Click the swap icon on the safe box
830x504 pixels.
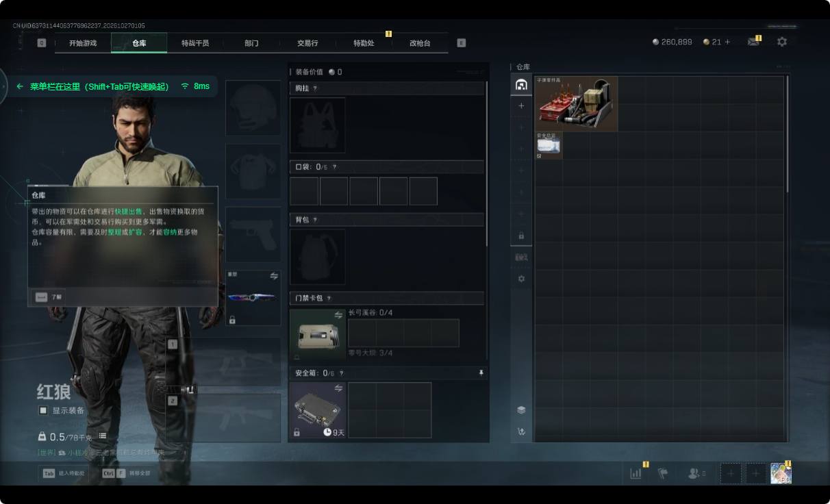338,388
